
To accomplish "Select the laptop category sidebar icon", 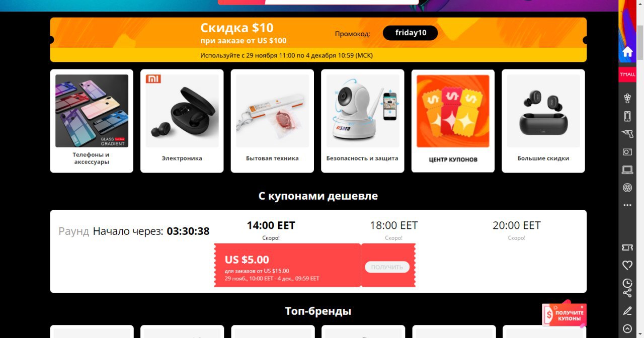I will point(627,170).
